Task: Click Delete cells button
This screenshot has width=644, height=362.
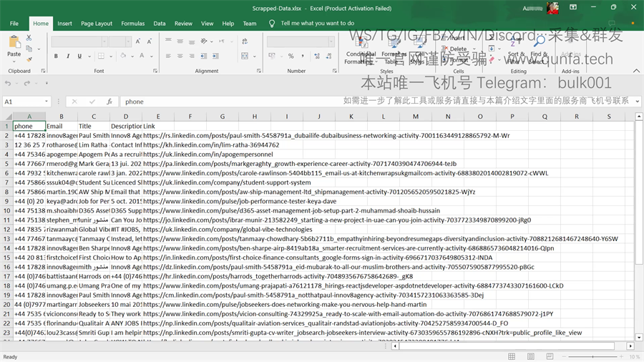Action: point(454,49)
